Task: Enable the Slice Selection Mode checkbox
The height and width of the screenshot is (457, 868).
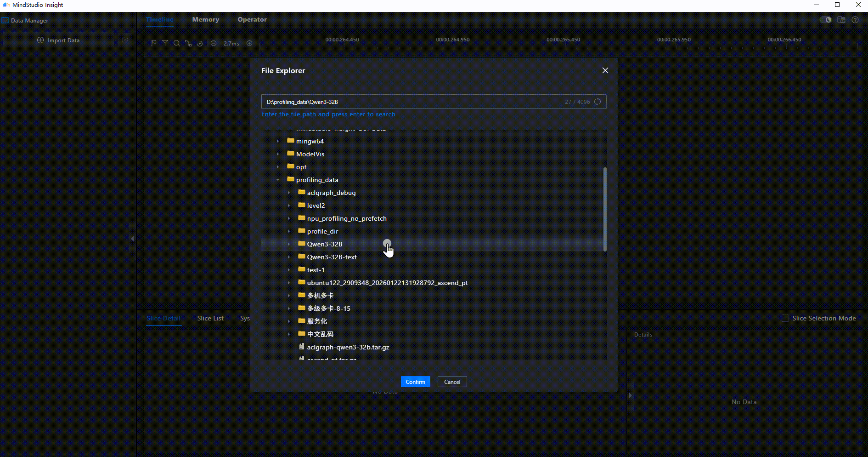Action: tap(785, 318)
